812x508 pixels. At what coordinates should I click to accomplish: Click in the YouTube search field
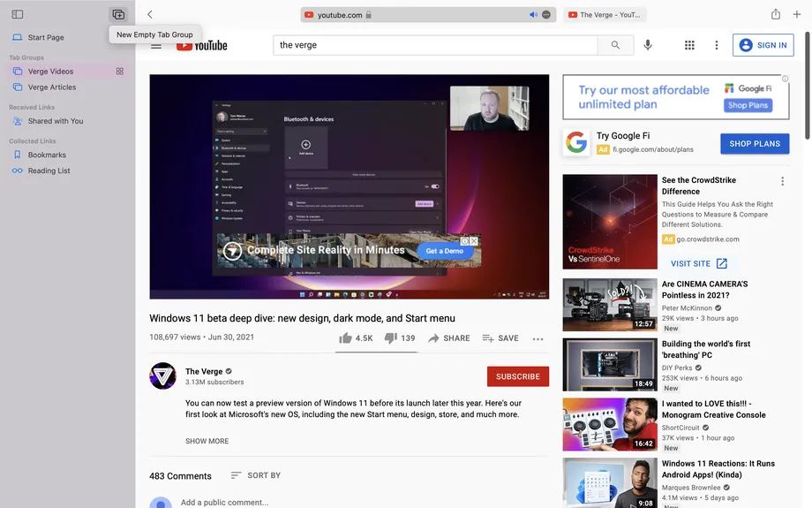click(435, 45)
